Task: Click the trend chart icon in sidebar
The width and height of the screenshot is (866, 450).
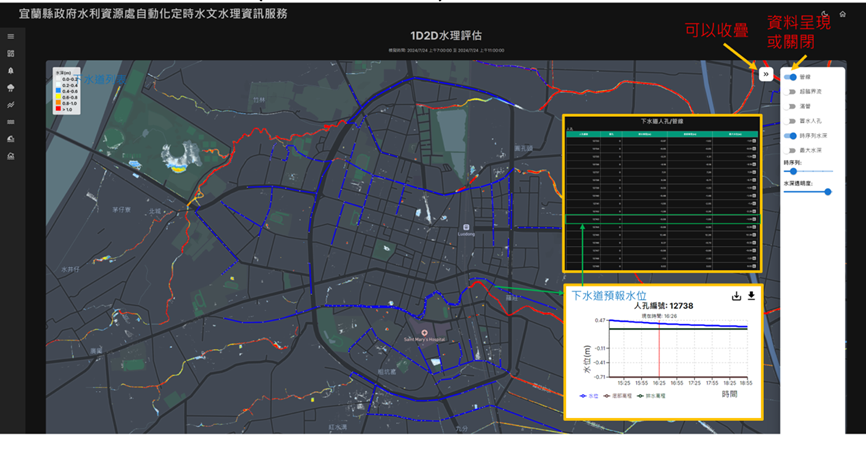Action: (x=11, y=105)
